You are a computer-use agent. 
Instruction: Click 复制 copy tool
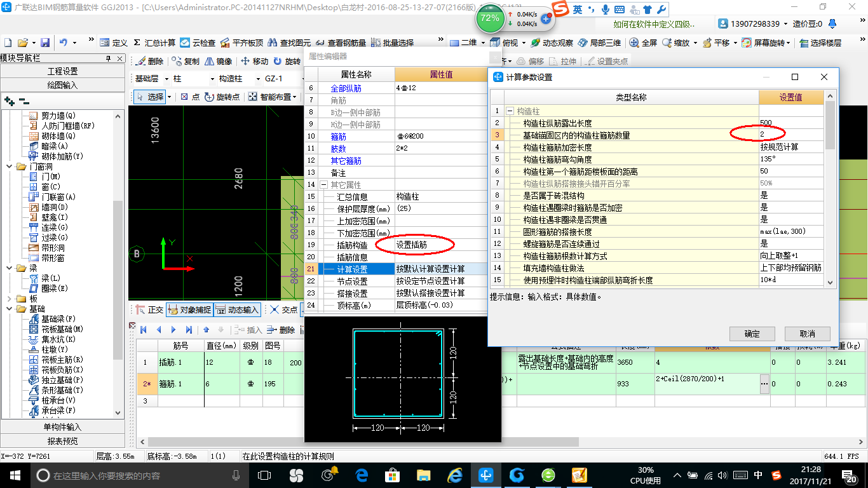(186, 62)
